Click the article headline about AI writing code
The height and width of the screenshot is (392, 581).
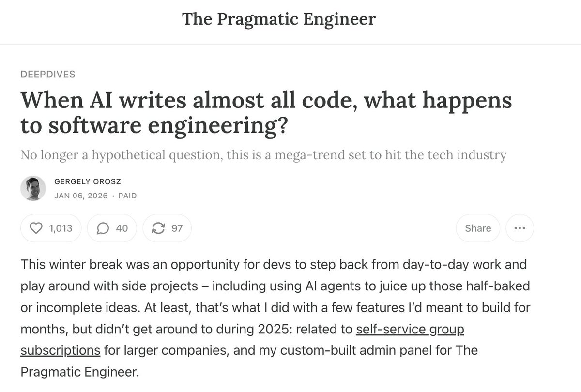tap(266, 113)
